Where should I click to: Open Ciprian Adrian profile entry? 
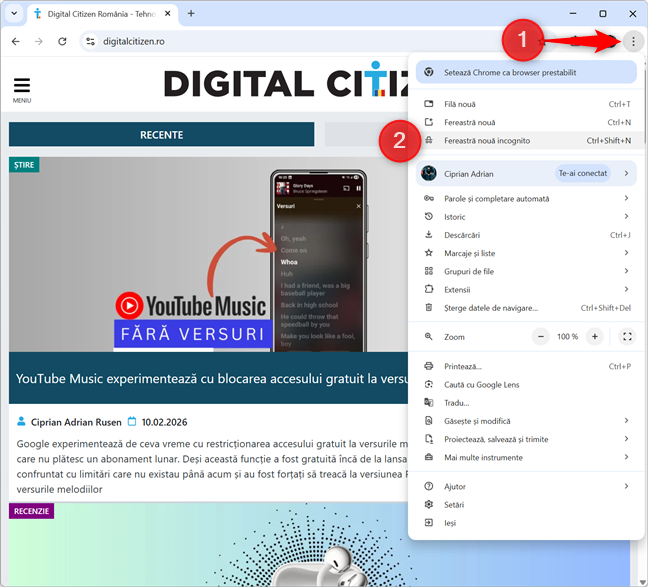pos(526,173)
